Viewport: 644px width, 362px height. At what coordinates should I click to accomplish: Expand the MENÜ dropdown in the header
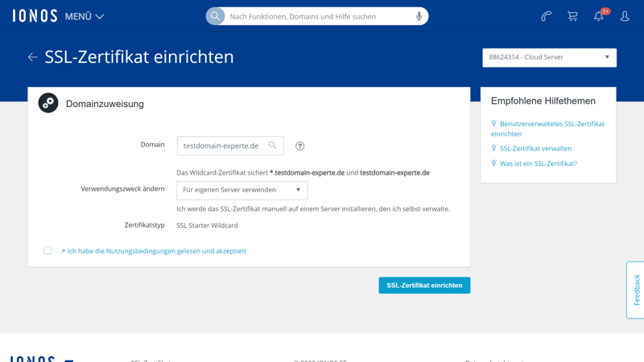point(84,16)
